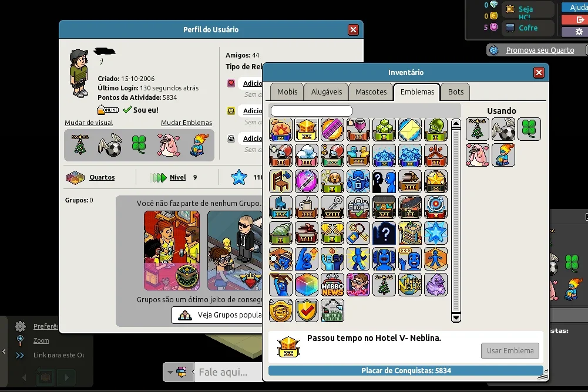Select the padlock with green check badge
The image size is (588, 392).
[x=358, y=207]
